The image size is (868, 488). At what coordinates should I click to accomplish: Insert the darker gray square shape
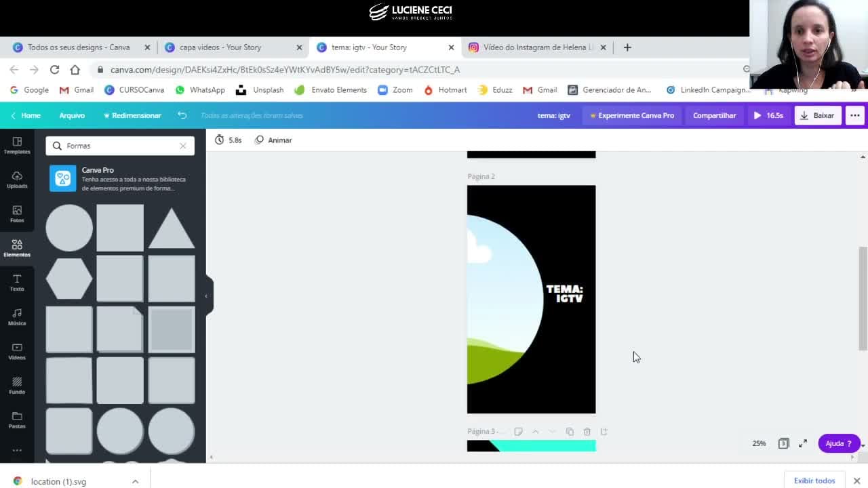[x=172, y=329]
